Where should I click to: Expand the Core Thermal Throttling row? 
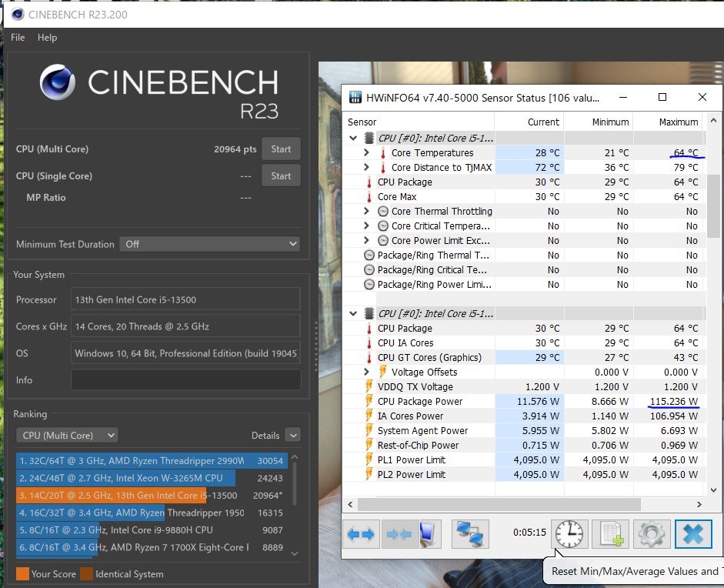(366, 211)
